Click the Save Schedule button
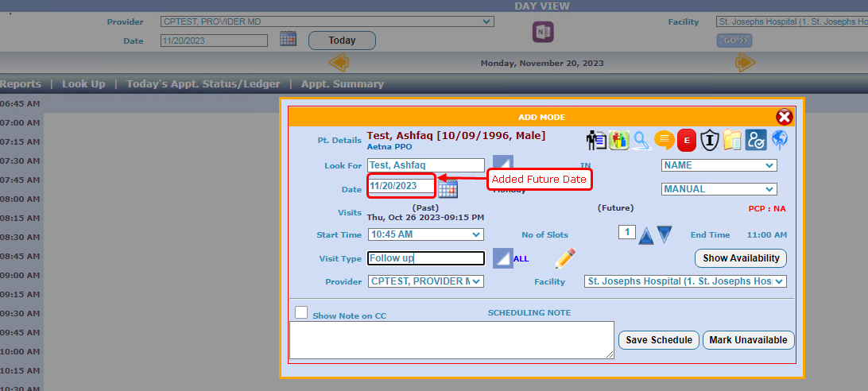The width and height of the screenshot is (868, 391). tap(659, 340)
